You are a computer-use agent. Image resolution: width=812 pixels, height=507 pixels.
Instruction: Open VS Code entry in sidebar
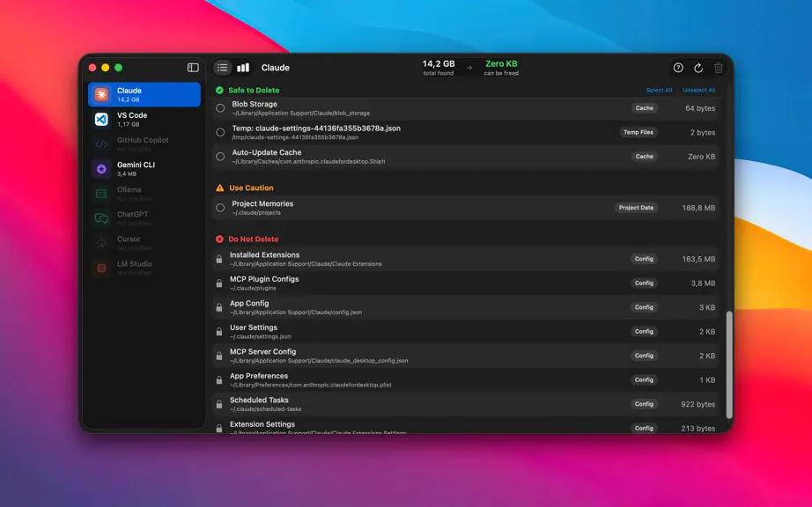pos(144,119)
